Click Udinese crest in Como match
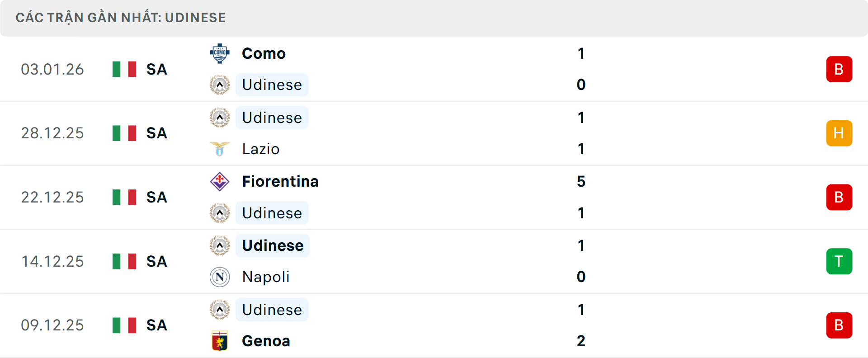 [220, 85]
